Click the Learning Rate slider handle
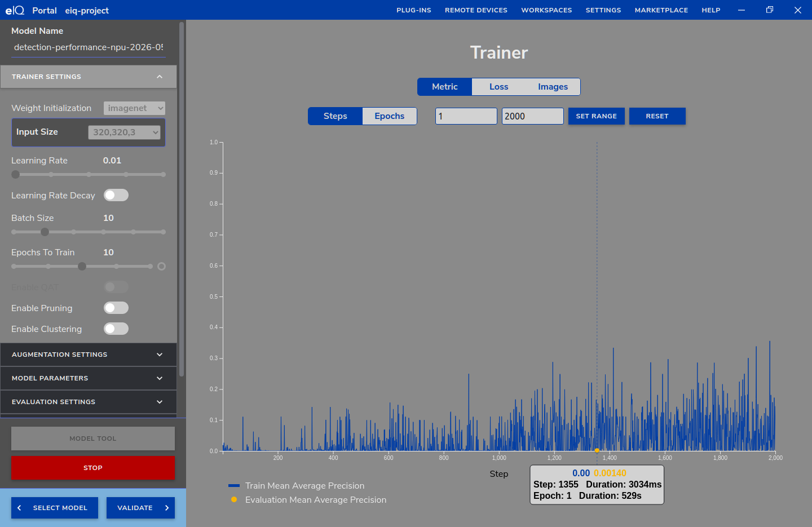812x527 pixels. tap(16, 175)
